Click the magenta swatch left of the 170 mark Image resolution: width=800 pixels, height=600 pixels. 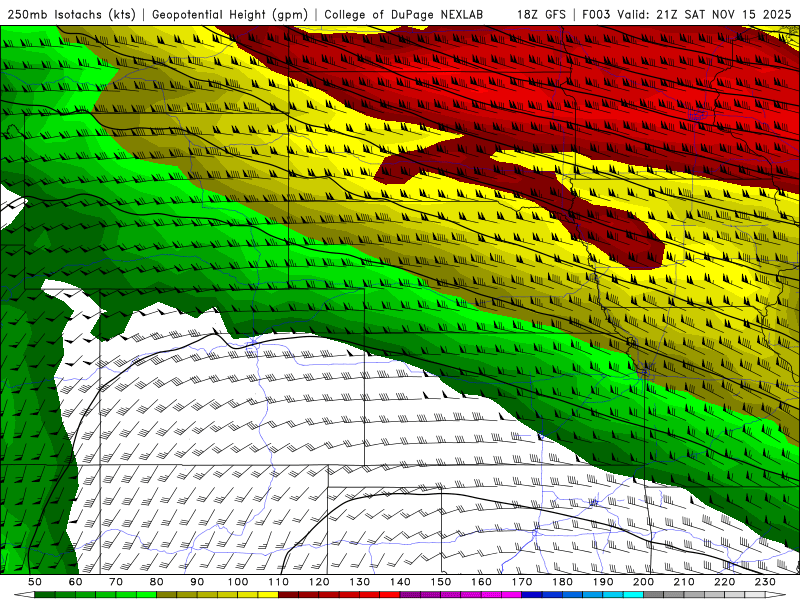tap(512, 595)
